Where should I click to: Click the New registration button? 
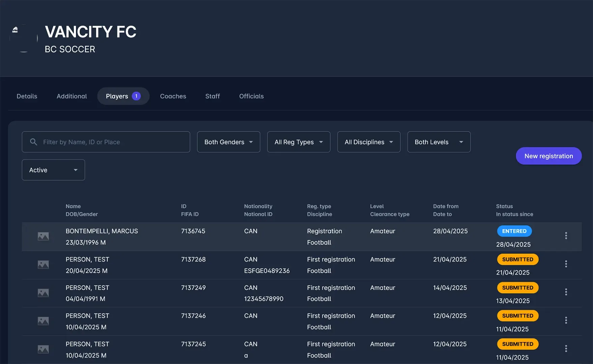pos(548,156)
